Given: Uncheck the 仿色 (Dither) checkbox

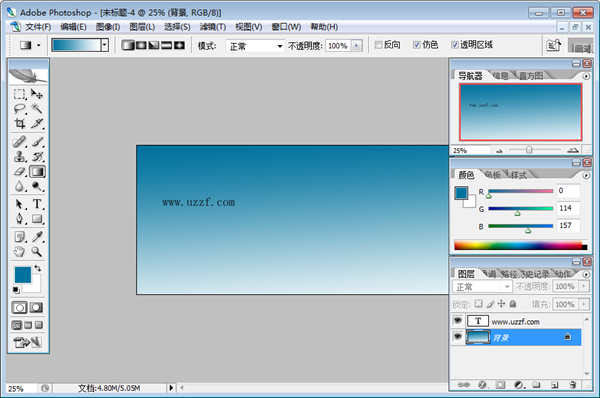Looking at the screenshot, I should pos(417,45).
